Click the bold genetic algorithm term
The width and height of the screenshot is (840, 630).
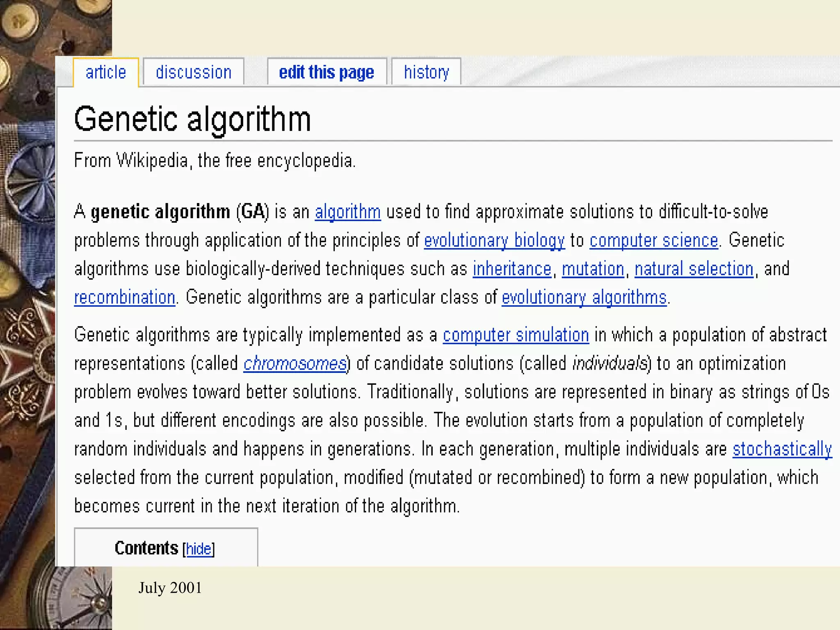click(160, 212)
